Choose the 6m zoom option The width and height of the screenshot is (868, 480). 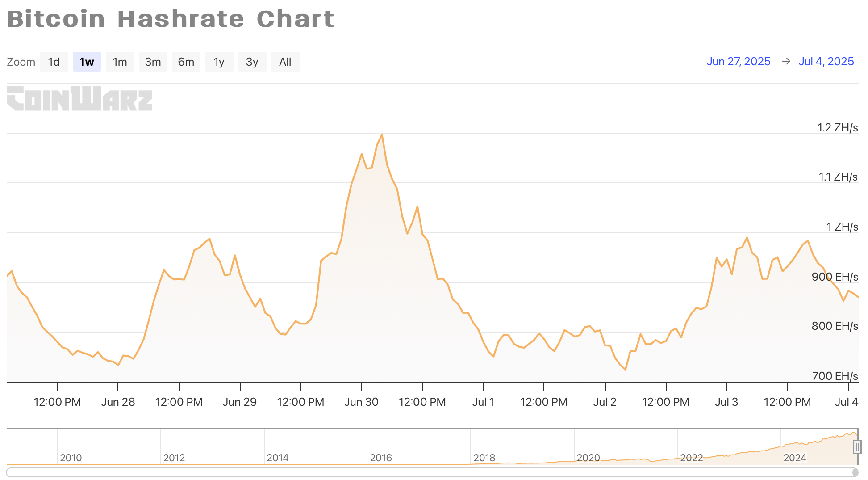[186, 62]
